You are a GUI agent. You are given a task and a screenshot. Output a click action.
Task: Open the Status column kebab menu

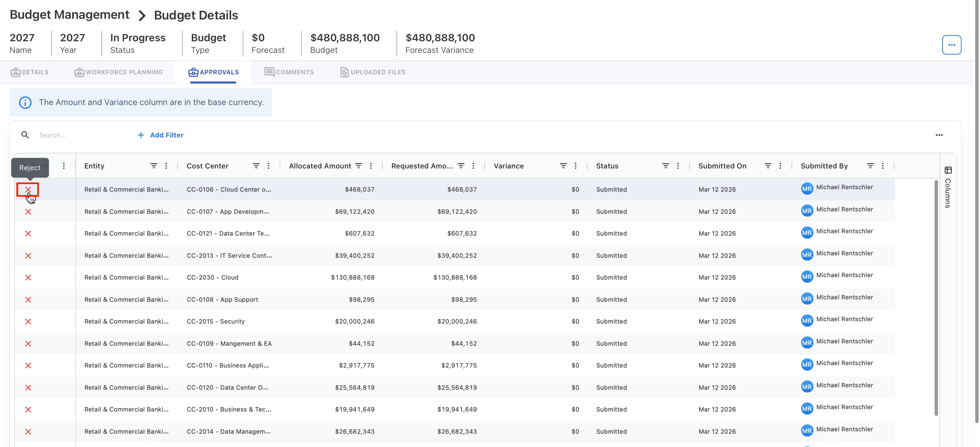pos(678,166)
